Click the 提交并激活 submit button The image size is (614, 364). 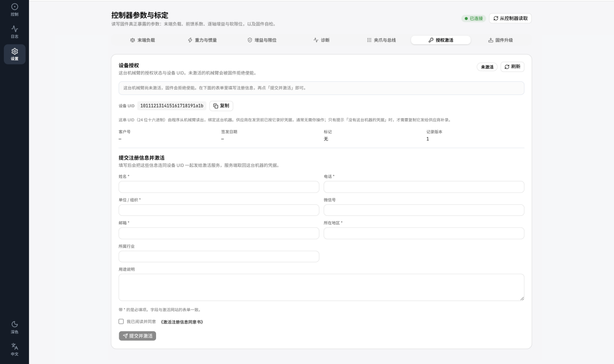137,336
